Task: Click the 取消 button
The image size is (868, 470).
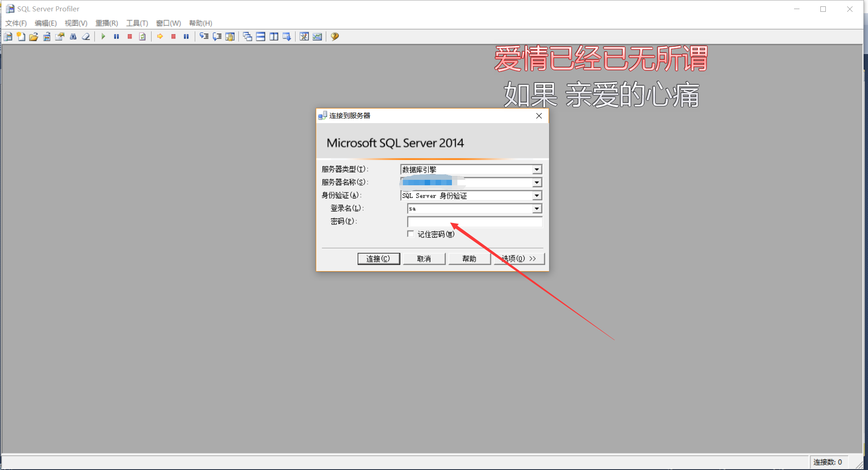Action: 424,259
